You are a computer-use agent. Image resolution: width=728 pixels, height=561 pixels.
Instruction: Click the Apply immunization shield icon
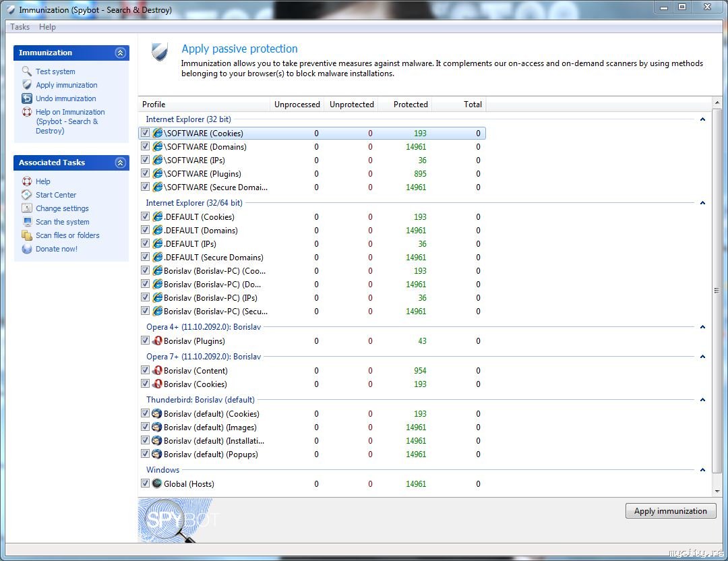(27, 85)
